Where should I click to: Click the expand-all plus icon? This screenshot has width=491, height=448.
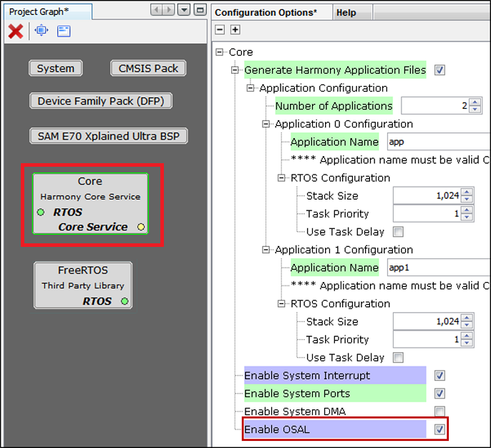point(235,30)
